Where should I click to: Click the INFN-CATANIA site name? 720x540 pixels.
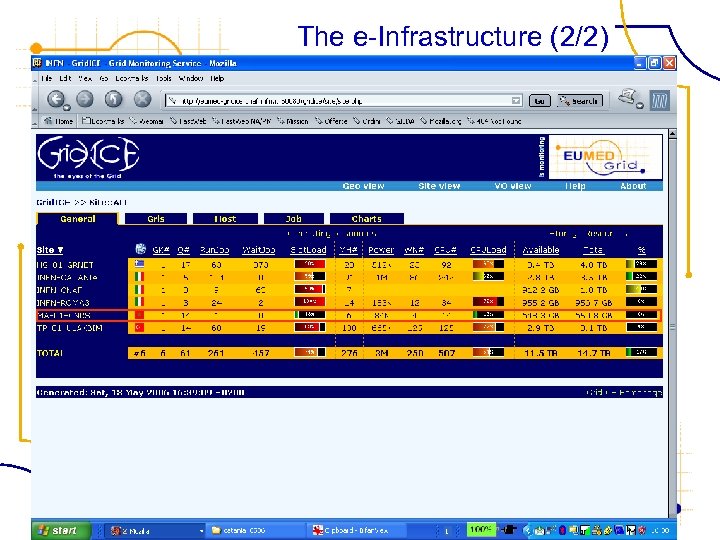[67, 277]
